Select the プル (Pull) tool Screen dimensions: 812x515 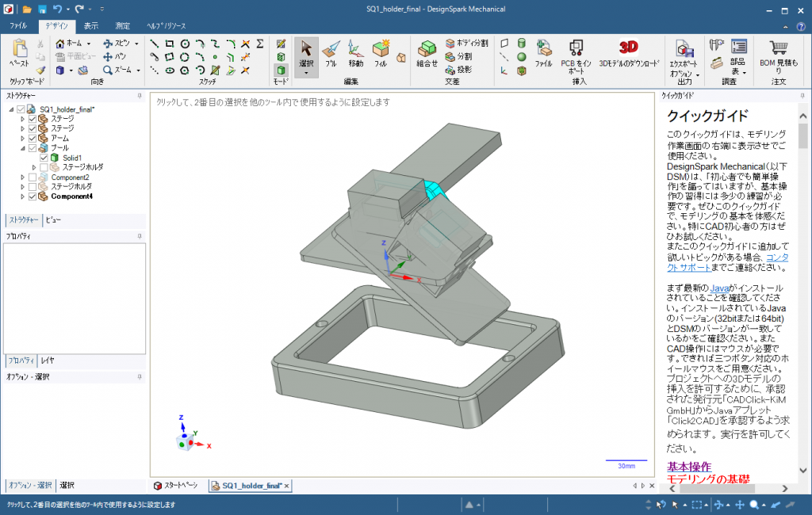point(331,51)
